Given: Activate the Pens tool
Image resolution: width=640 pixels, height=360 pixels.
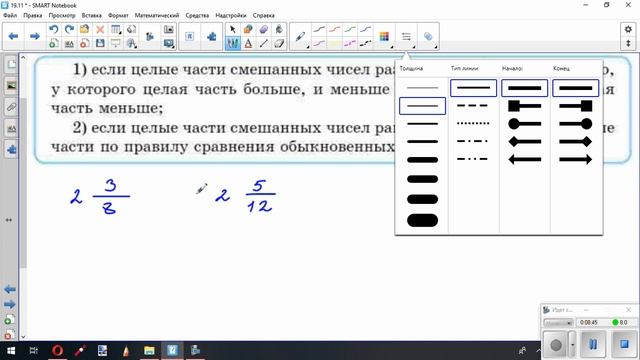Looking at the screenshot, I should pyautogui.click(x=233, y=43).
